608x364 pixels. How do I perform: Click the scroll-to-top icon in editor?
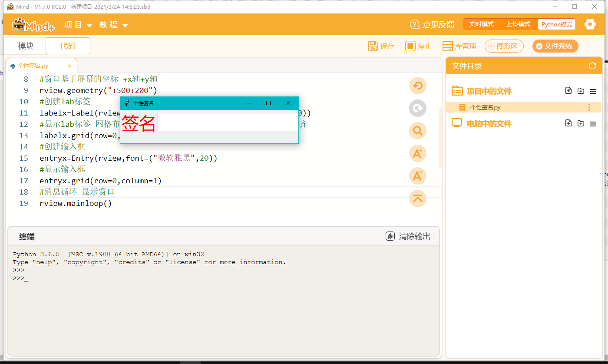tap(418, 199)
